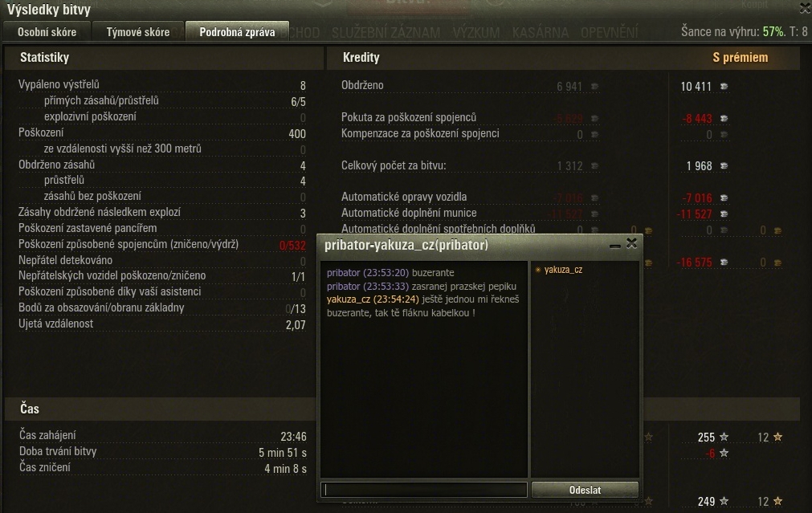Click the credits icon beside -8 443 penalty
The width and height of the screenshot is (812, 513).
[724, 119]
